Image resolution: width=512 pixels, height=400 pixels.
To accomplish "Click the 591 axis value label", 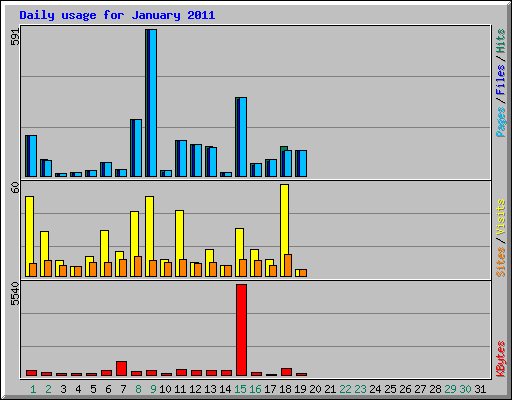I will point(15,36).
